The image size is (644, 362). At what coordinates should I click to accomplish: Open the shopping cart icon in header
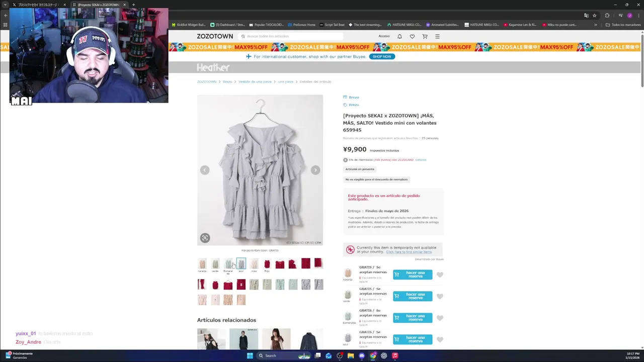click(x=425, y=36)
